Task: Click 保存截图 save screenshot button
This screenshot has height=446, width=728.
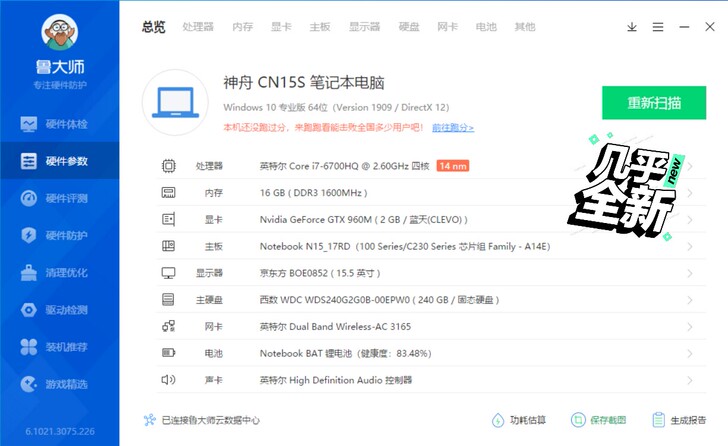Action: (x=598, y=420)
